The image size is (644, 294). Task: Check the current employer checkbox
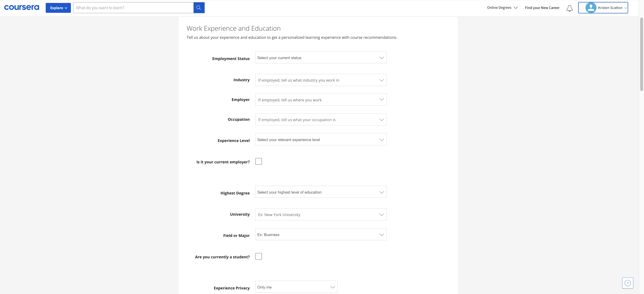(x=259, y=161)
